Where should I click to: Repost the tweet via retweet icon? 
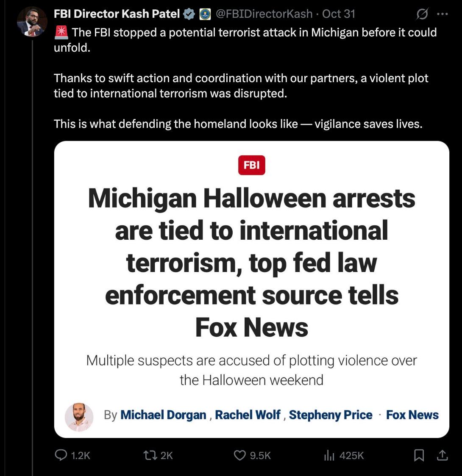[150, 455]
